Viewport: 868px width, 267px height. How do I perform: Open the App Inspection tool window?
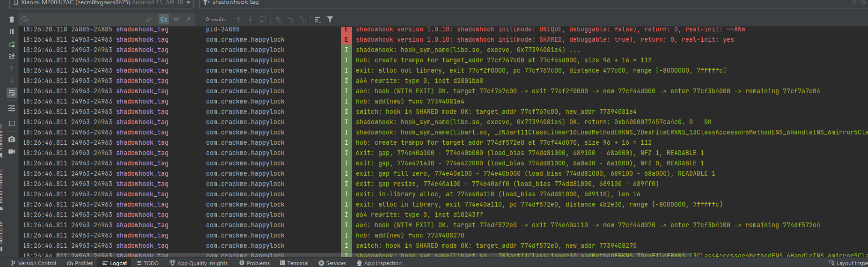click(x=379, y=263)
